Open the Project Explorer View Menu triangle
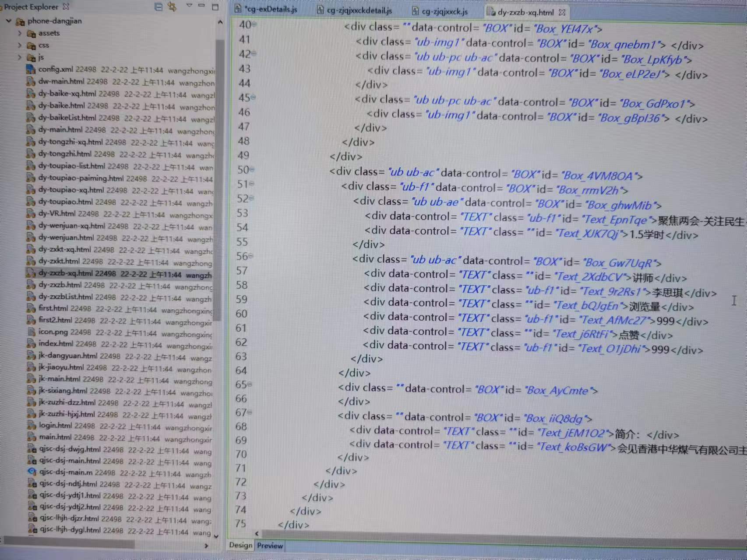The width and height of the screenshot is (747, 560). coord(189,6)
